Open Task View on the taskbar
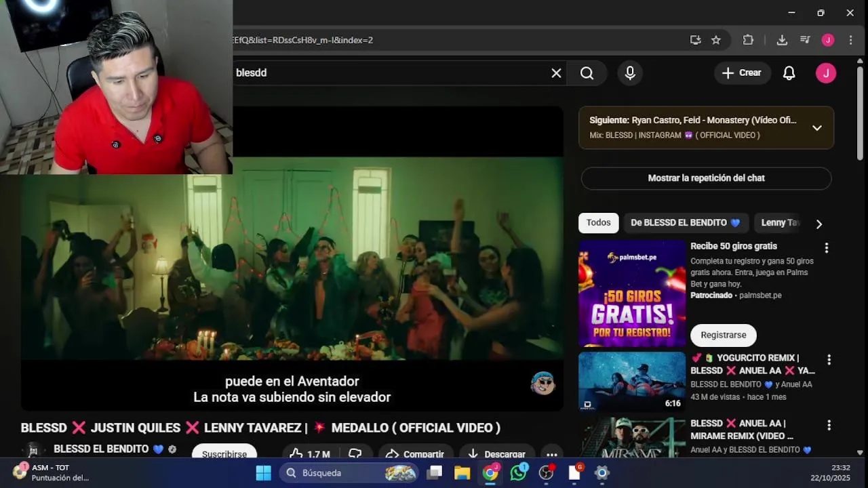Viewport: 868px width, 488px height. 435,472
